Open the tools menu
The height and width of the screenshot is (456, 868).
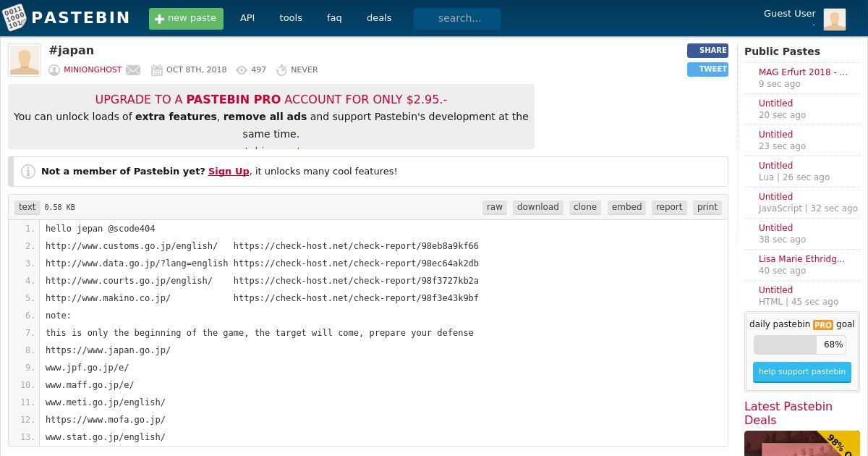tap(291, 18)
